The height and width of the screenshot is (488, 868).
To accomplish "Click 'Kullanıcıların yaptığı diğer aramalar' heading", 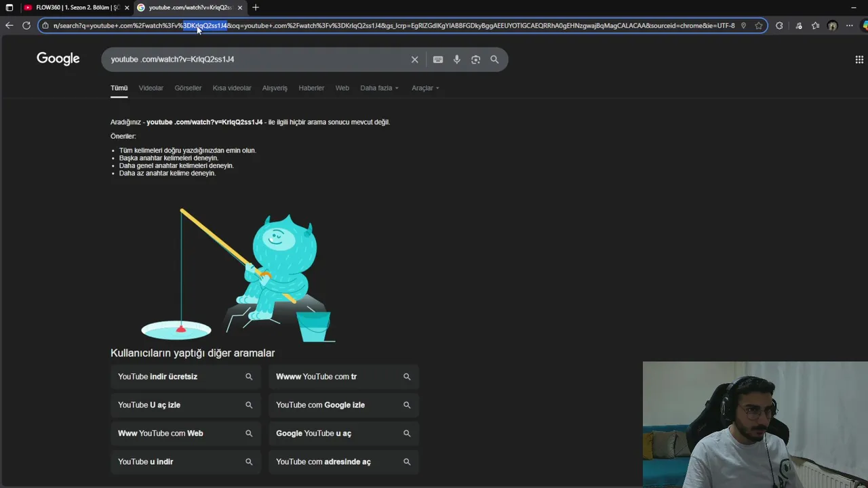I will coord(193,353).
